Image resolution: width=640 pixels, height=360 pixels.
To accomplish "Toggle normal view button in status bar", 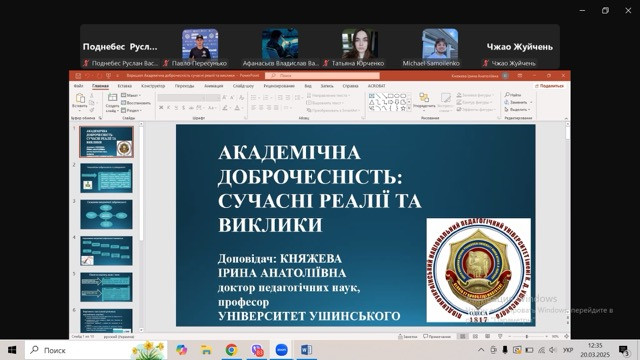I will pyautogui.click(x=462, y=337).
